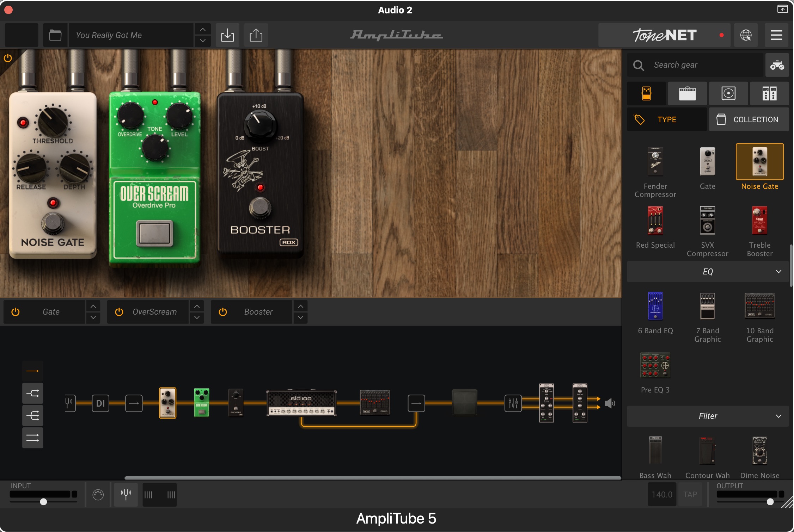Click the export preset share icon
Image resolution: width=794 pixels, height=532 pixels.
(x=256, y=35)
